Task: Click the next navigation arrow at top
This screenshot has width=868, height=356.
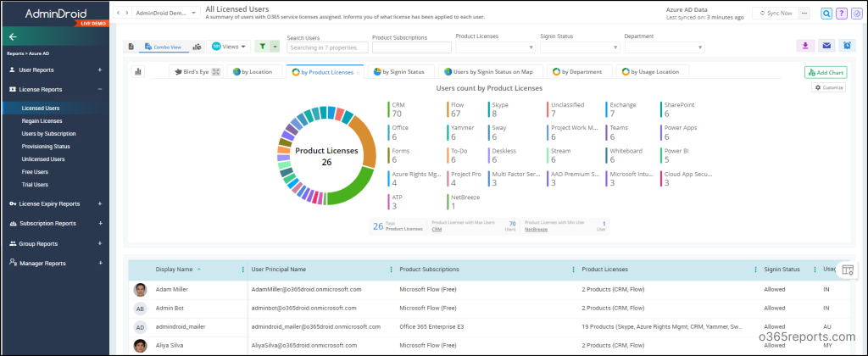Action: point(127,13)
